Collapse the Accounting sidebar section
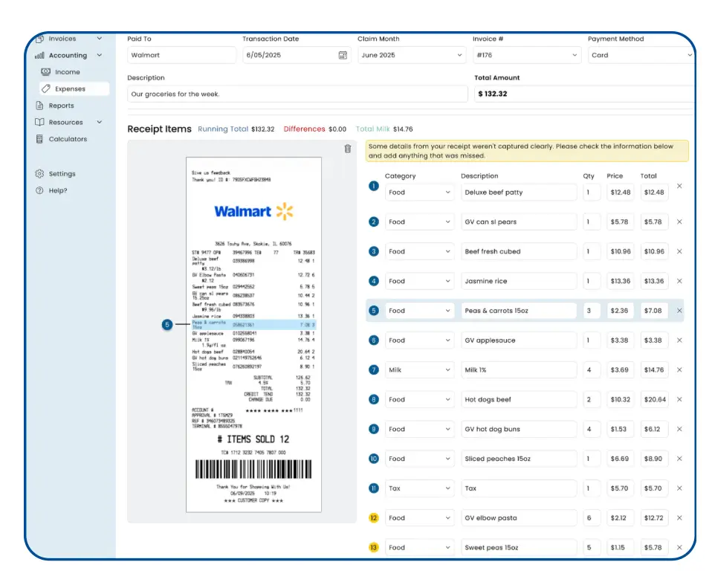Viewport: 712px width, 588px height. (x=99, y=55)
